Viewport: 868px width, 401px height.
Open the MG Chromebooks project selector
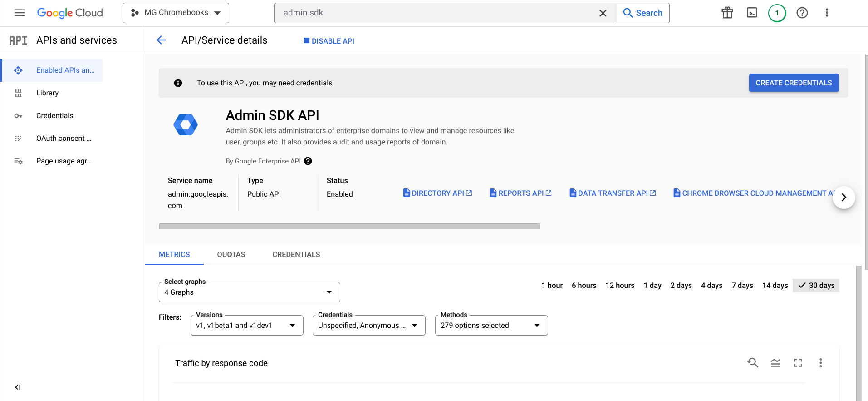176,13
